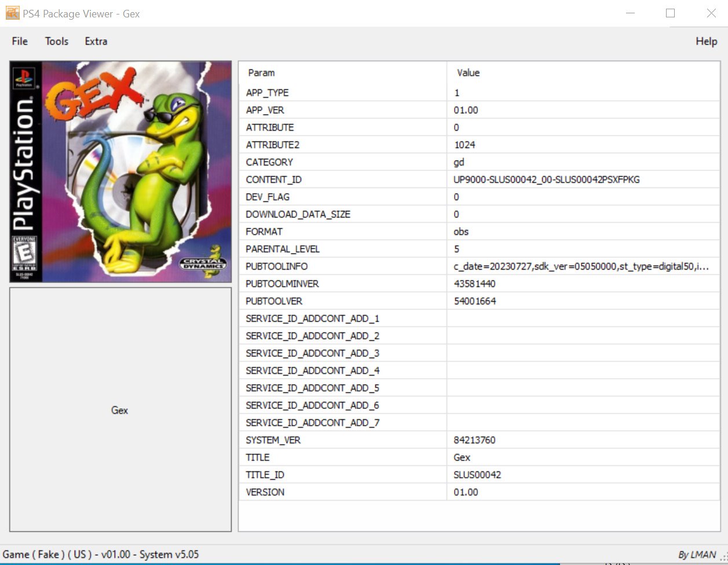Click the CATEGORY value gd
Screen dimensions: 728x565
[459, 162]
